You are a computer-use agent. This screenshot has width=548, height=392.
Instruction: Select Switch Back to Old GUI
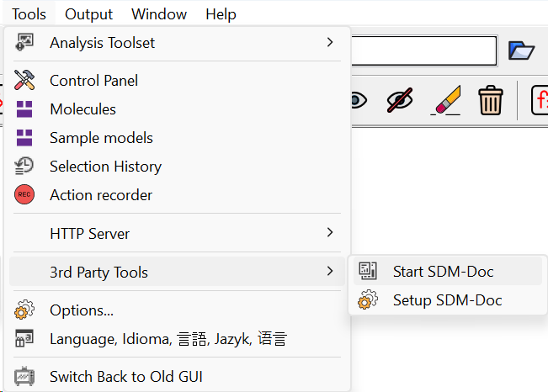(x=177, y=377)
